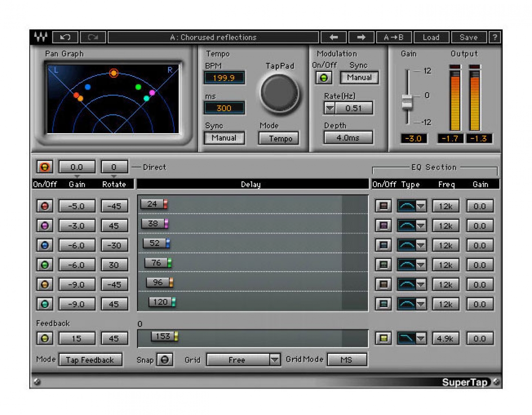The width and height of the screenshot is (532, 415).
Task: Toggle the orange tap 5 On/Off LED
Action: coord(45,285)
